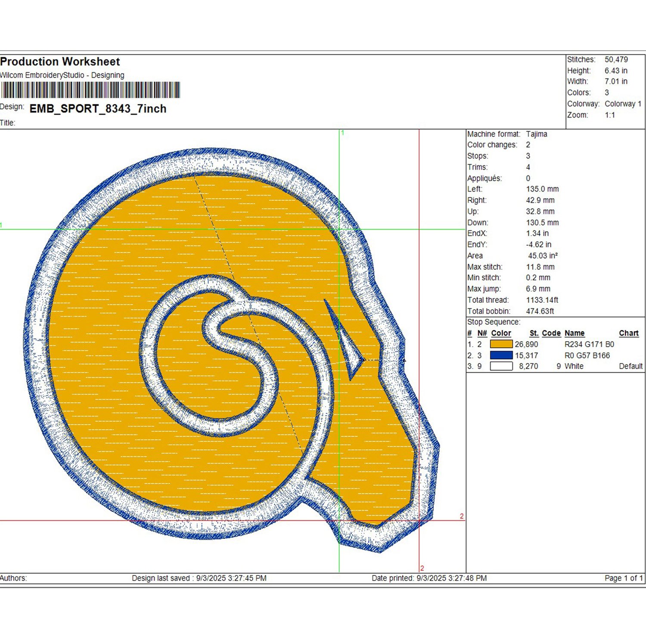Click the "Production Worksheet" heading
The width and height of the screenshot is (646, 644).
(x=60, y=62)
